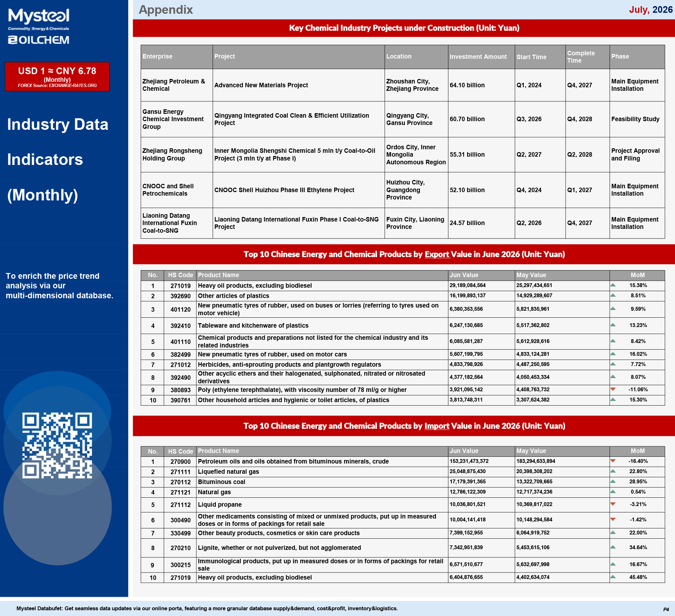Click the red down arrow for -11.06% MoM

pyautogui.click(x=613, y=389)
